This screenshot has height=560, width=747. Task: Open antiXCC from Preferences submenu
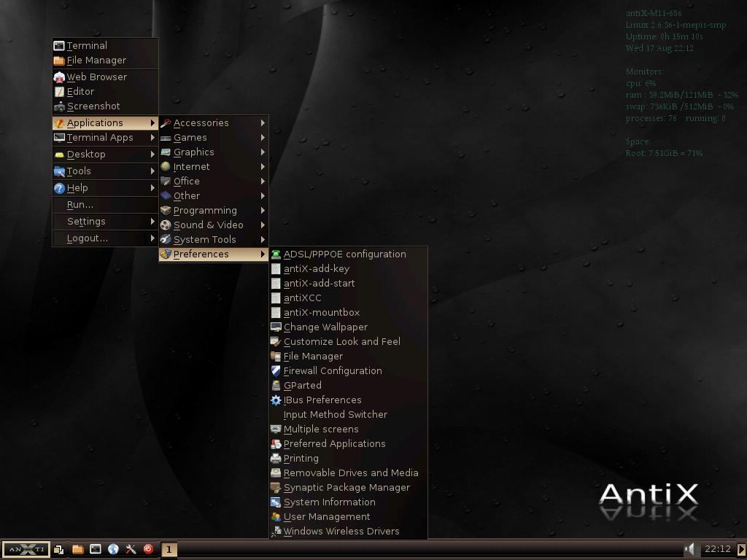(x=348, y=298)
